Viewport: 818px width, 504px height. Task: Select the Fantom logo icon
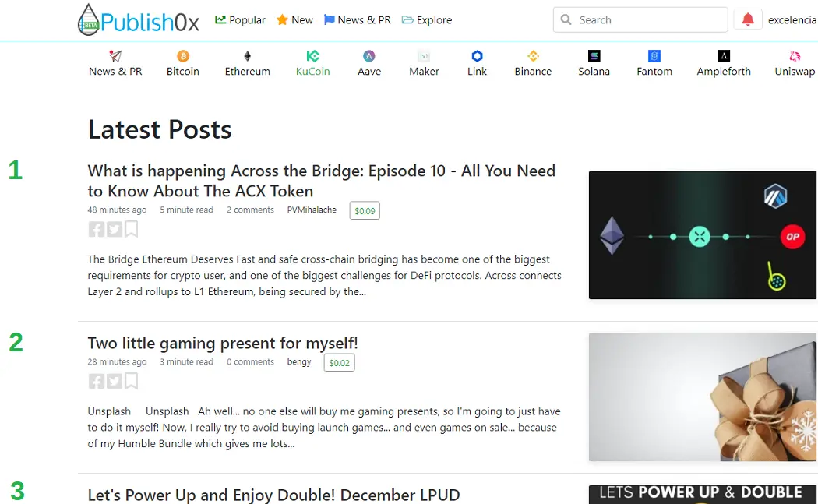654,56
